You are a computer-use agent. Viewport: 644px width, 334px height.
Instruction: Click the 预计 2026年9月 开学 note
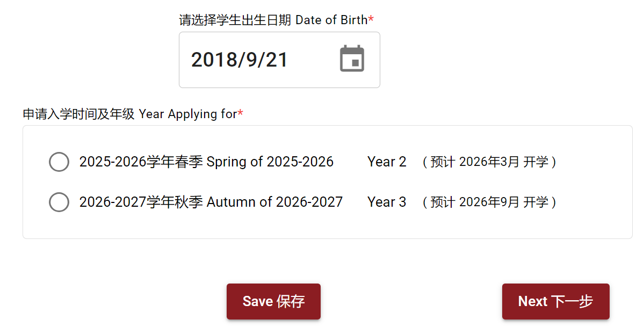(x=489, y=202)
